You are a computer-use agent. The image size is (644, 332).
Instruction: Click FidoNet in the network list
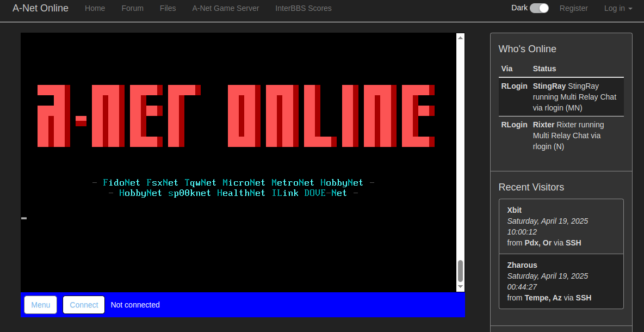(x=122, y=182)
